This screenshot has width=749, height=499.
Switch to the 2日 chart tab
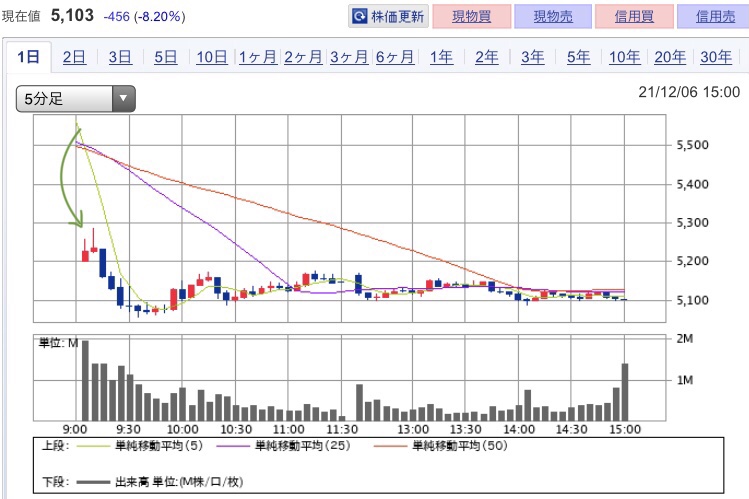click(74, 57)
